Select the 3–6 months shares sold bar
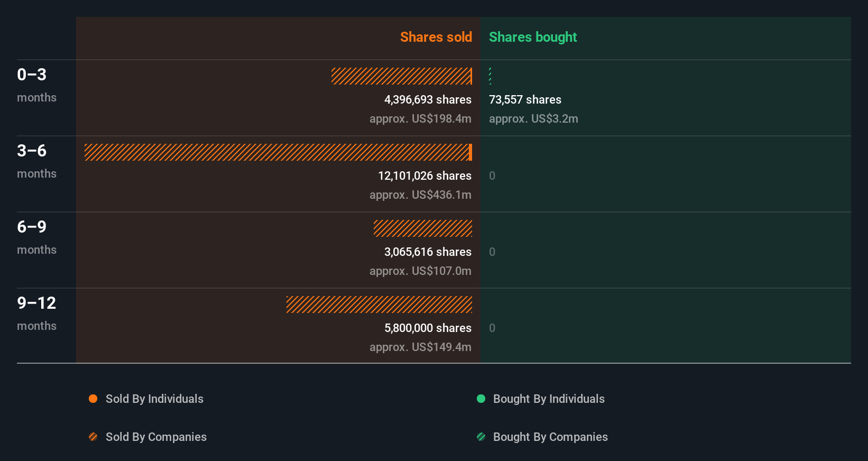This screenshot has width=868, height=461. pos(278,152)
